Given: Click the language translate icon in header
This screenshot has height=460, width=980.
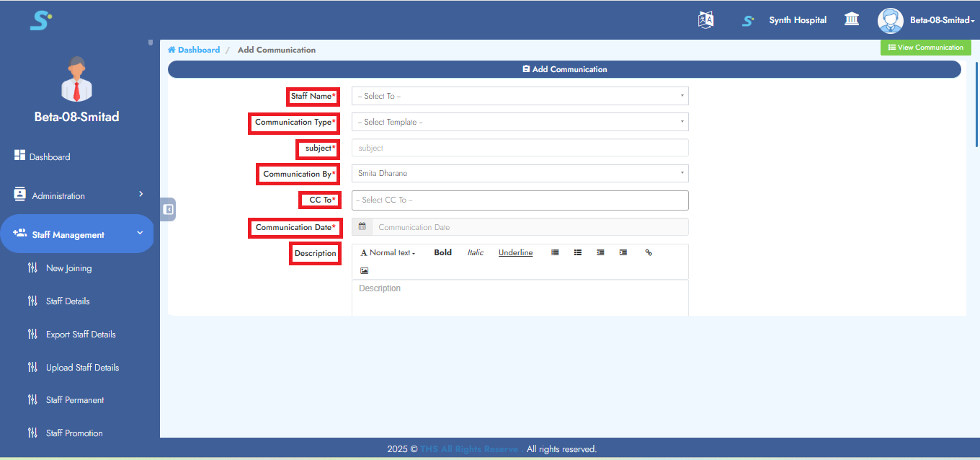Looking at the screenshot, I should (x=705, y=20).
